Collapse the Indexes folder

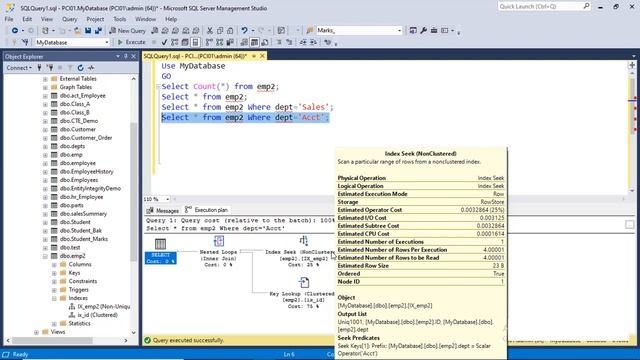coord(54,298)
